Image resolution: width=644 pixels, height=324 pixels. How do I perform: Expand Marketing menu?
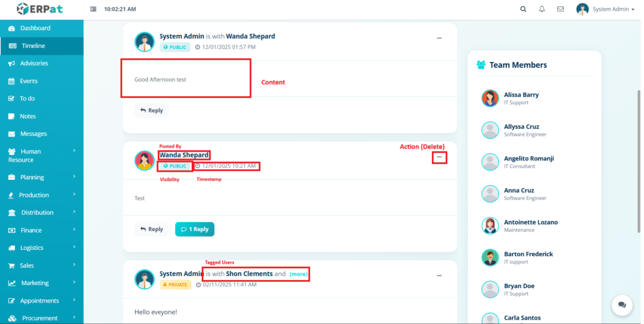tap(42, 283)
